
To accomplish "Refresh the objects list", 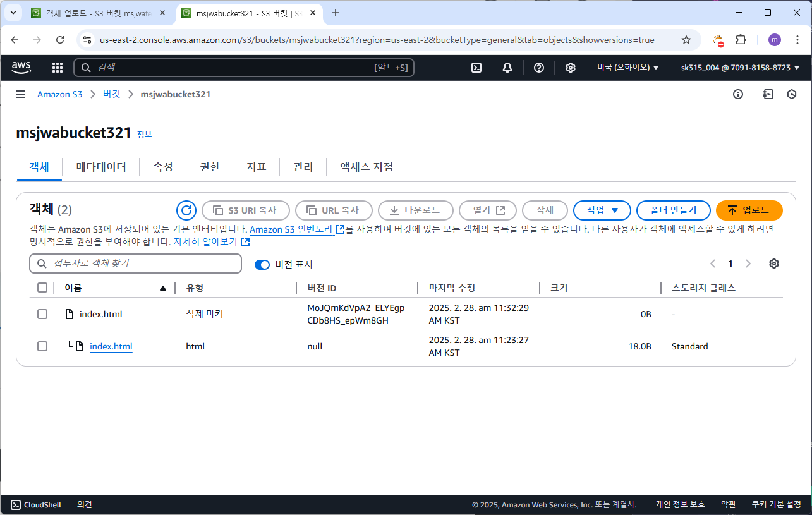I will [x=186, y=210].
